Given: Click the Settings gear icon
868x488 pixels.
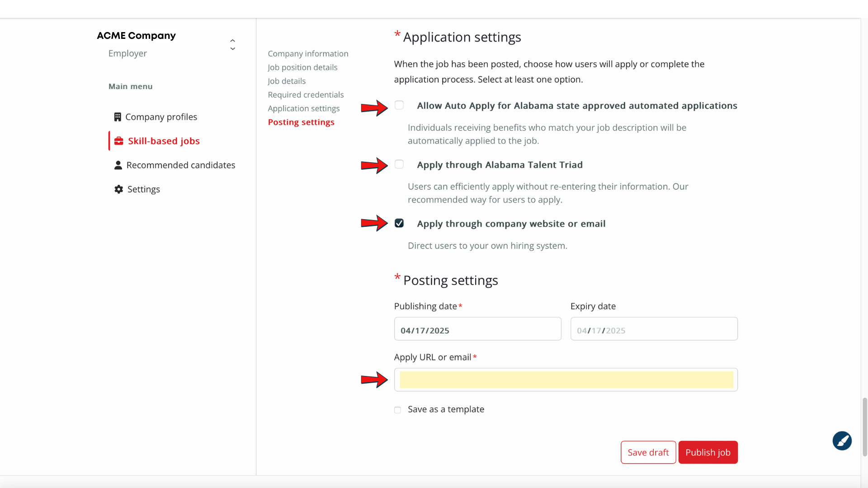Looking at the screenshot, I should click(x=118, y=189).
